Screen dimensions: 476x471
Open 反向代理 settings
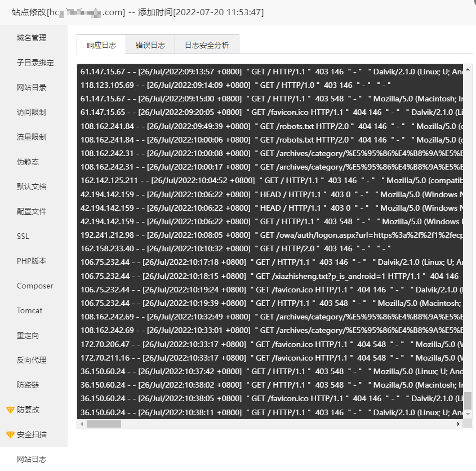32,360
